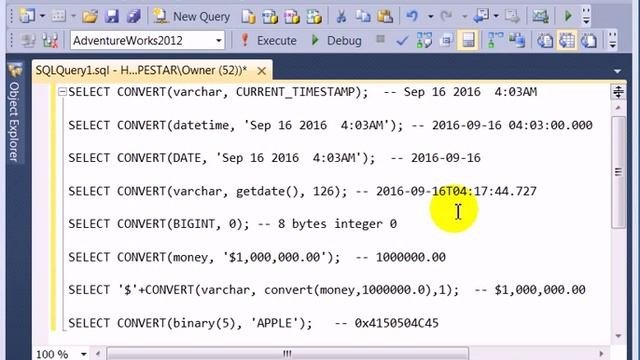Open Standard toolbar overflow options
This screenshot has width=640, height=360.
(x=586, y=16)
